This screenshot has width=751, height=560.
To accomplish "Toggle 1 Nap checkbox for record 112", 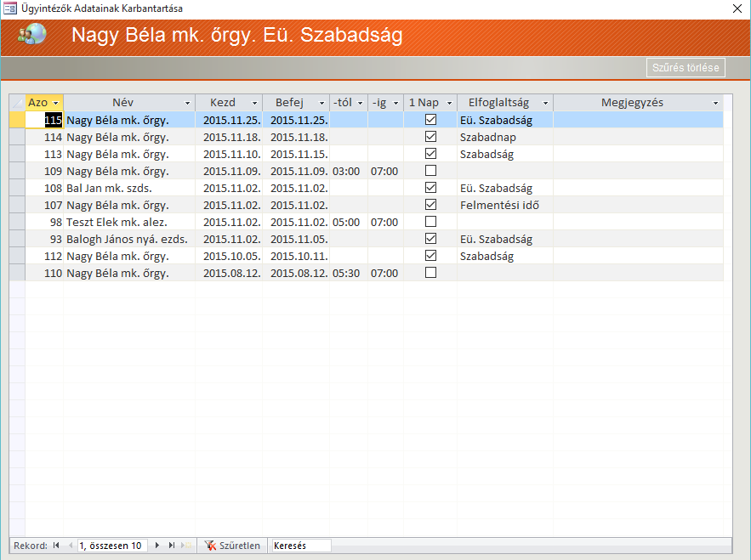I will click(x=430, y=256).
